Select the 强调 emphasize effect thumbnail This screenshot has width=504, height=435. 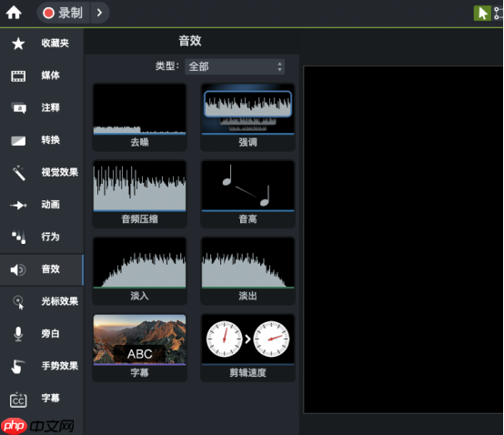247,109
